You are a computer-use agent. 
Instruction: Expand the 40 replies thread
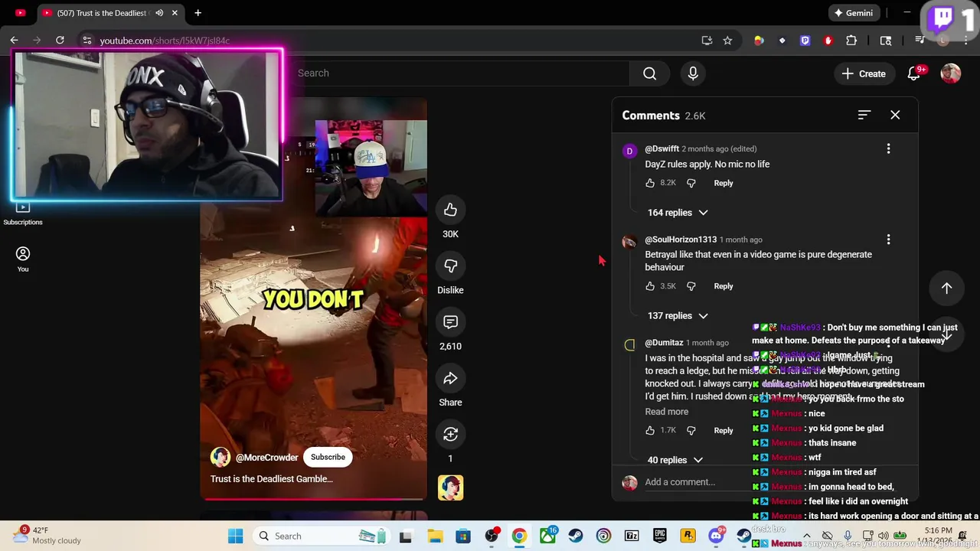[675, 460]
